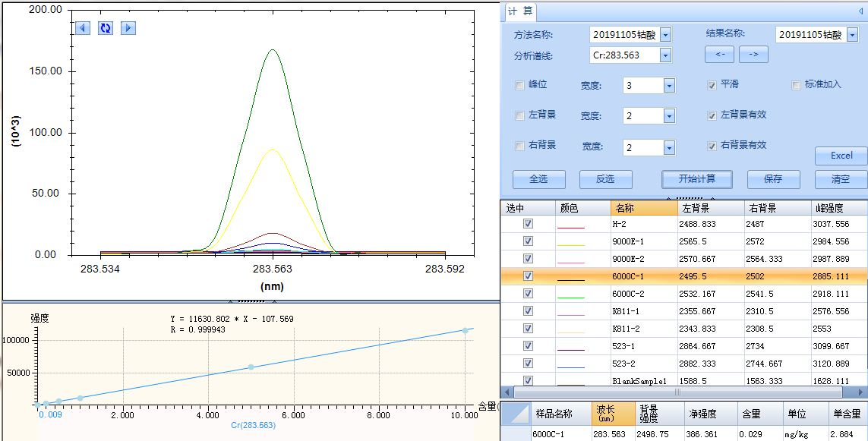Select the 计算 tab
868x441 pixels.
(520, 11)
